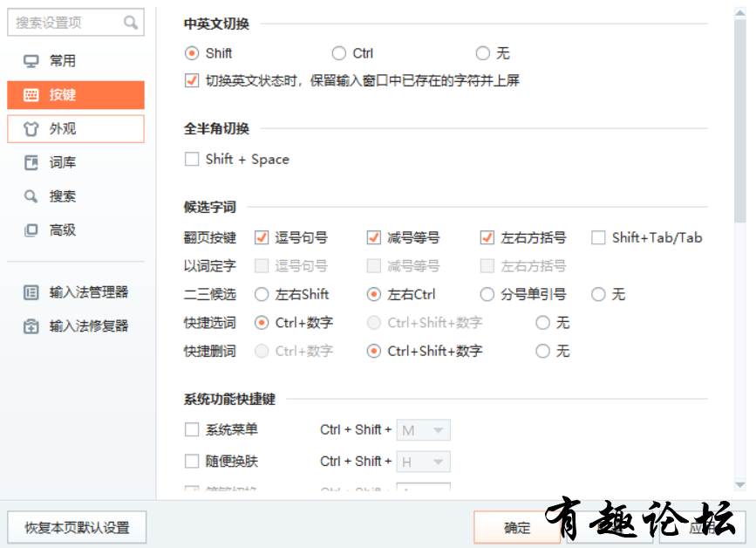The height and width of the screenshot is (548, 756).
Task: Click the shirt icon beside 外观
Action: click(x=31, y=129)
